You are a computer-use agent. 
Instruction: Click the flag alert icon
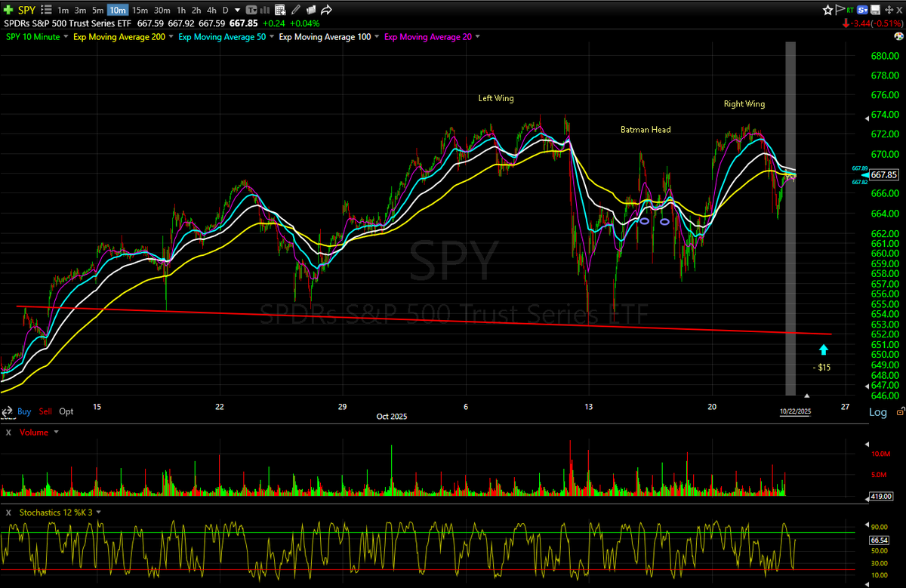pyautogui.click(x=840, y=9)
